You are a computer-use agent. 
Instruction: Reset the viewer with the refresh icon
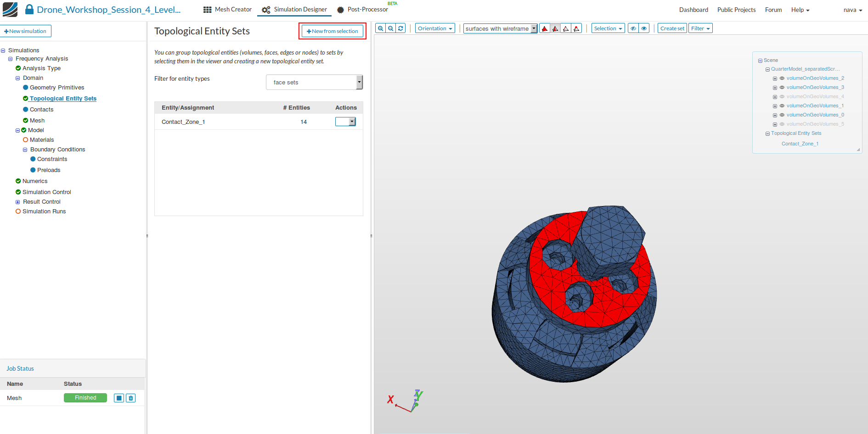pyautogui.click(x=400, y=28)
